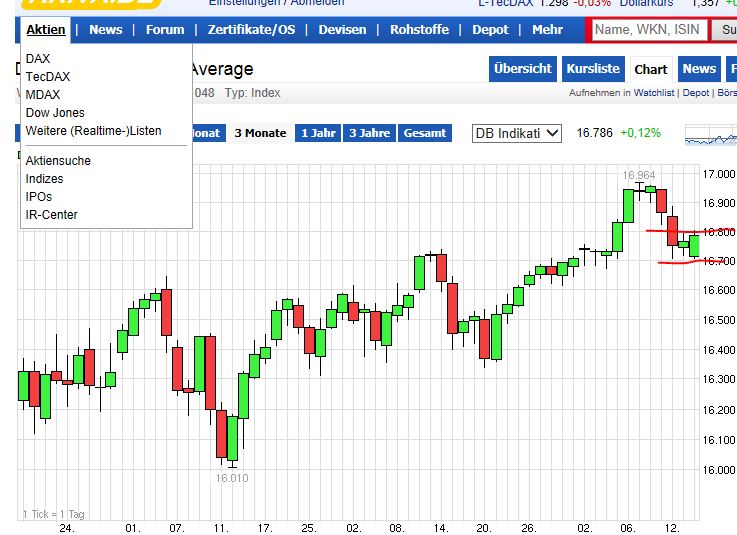This screenshot has height=535, width=737.
Task: Open the Forum menu
Action: coord(165,30)
